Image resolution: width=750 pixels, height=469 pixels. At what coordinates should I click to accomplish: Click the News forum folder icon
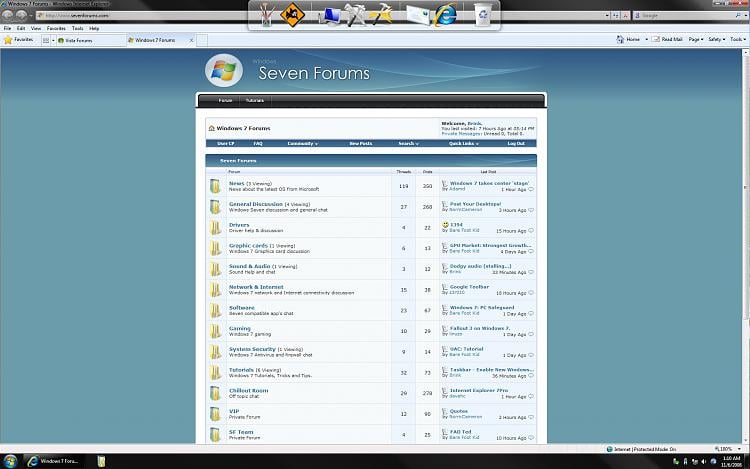(x=215, y=186)
